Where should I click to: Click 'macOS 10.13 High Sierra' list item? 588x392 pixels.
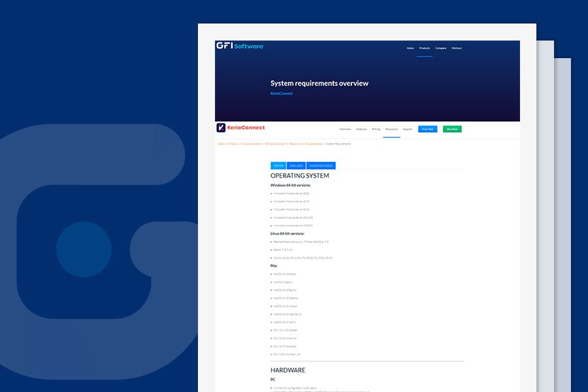(287, 314)
